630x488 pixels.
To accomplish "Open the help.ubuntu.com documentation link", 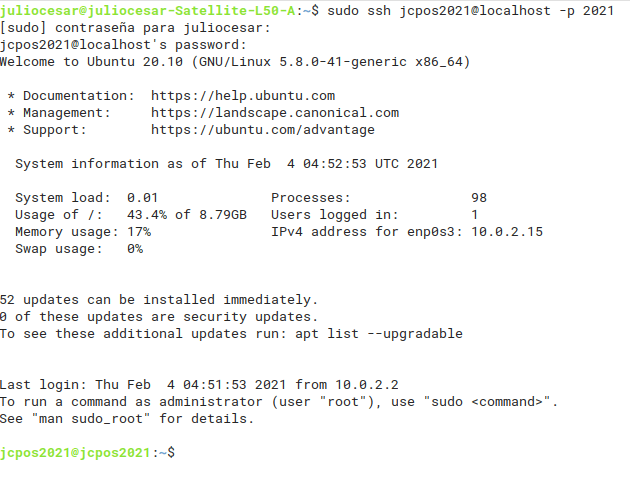I will coord(242,96).
